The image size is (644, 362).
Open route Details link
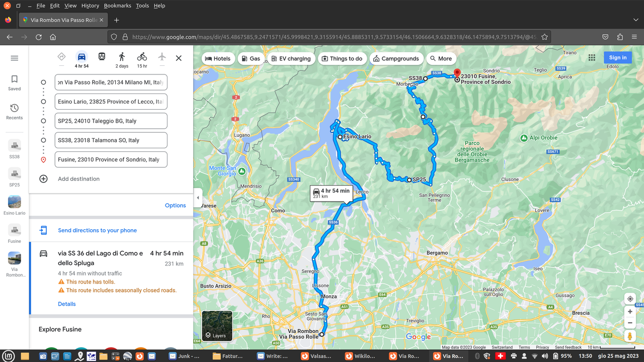coord(67,304)
